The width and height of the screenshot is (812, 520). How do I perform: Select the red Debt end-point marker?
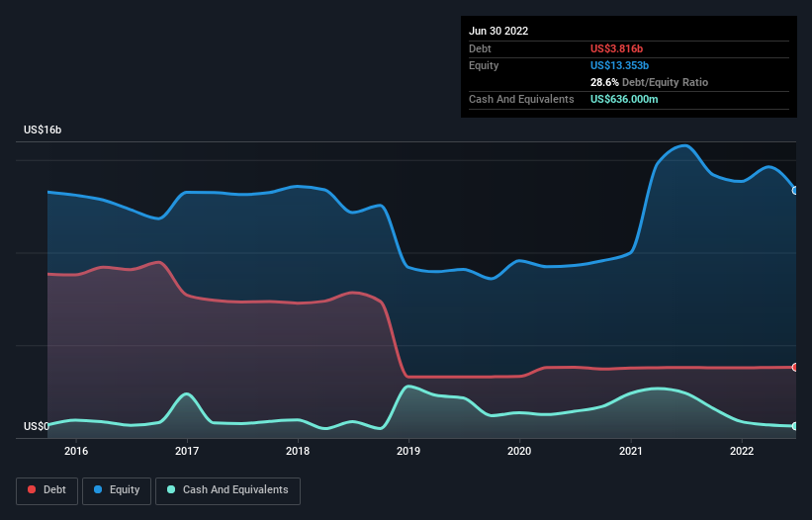pos(795,368)
